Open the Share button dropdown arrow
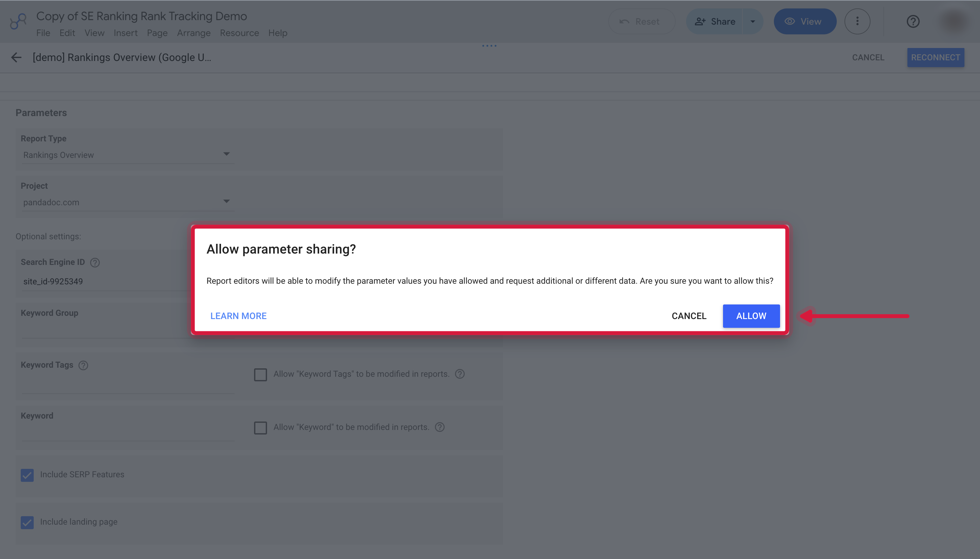The width and height of the screenshot is (980, 559). pos(753,21)
